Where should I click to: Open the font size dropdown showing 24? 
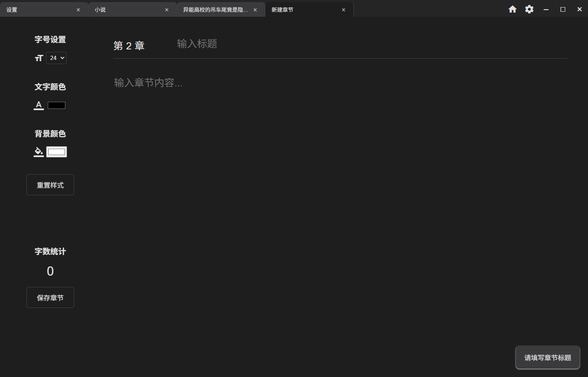point(56,58)
